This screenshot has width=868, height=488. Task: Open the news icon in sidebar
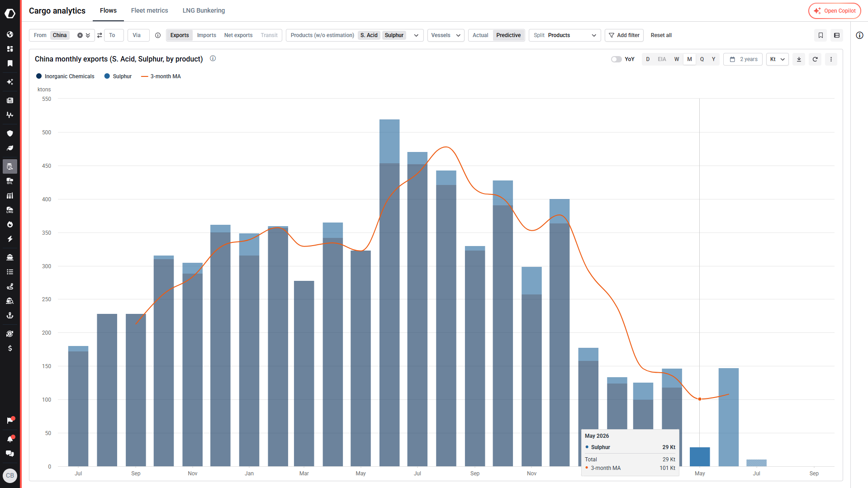(10, 100)
